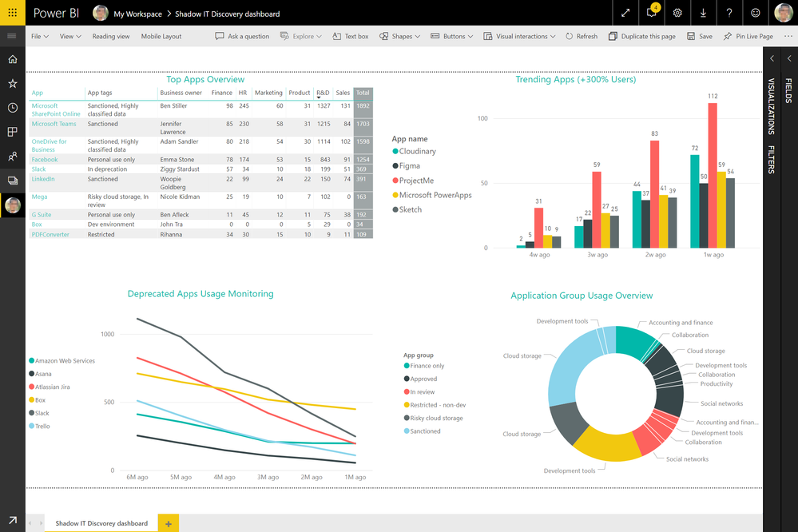Enter full screen mode icon
This screenshot has height=532, width=798.
point(625,13)
